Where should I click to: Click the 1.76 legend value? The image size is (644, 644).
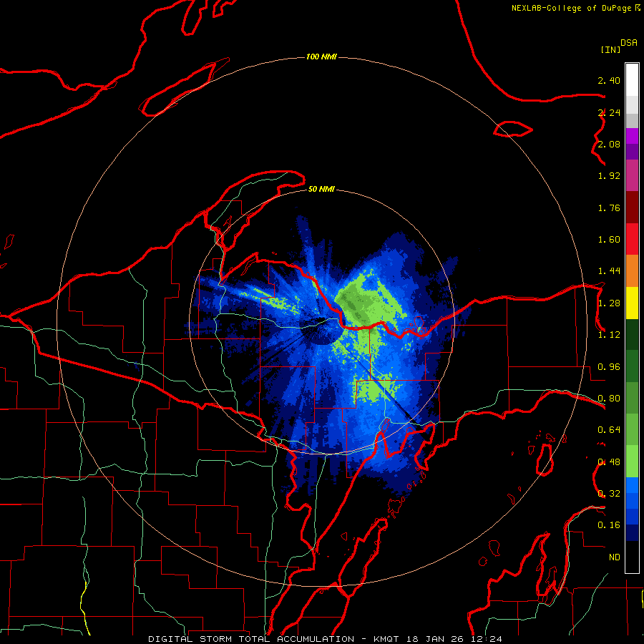[609, 208]
